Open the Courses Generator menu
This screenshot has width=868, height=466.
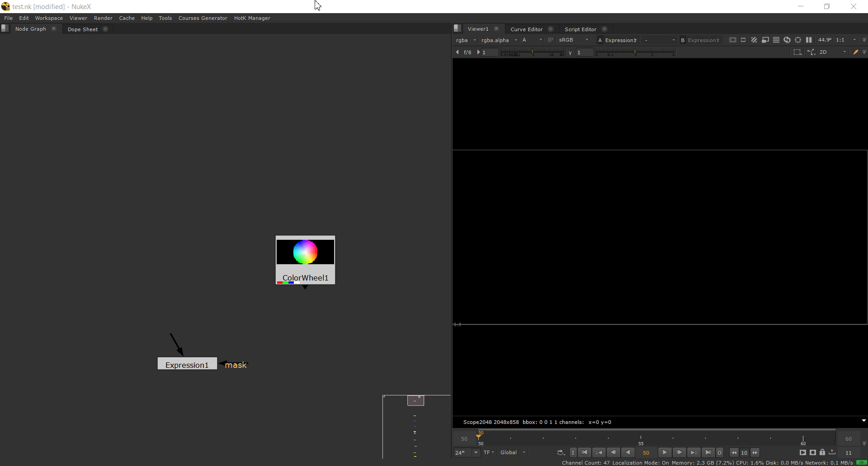point(203,18)
